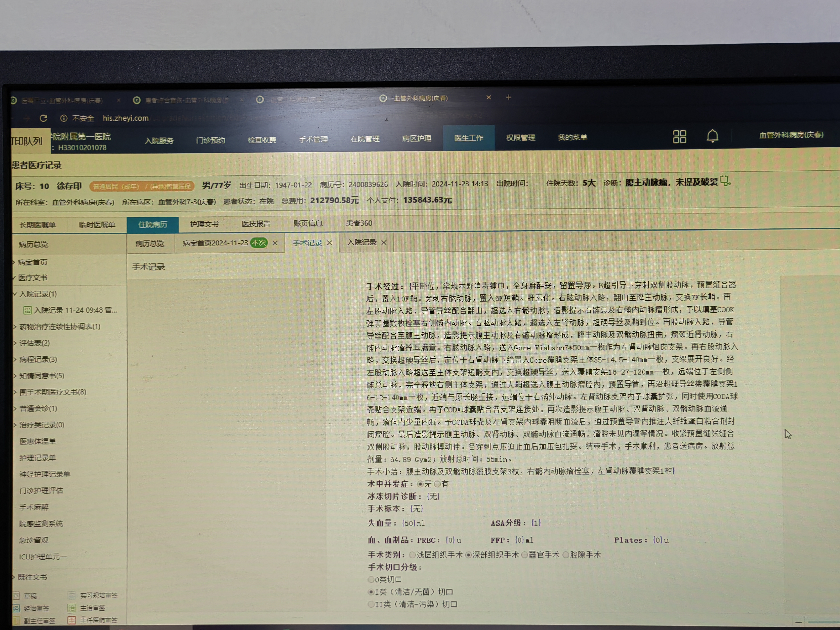Click the 主任医师审签 legend icon
The image size is (840, 630).
click(x=72, y=620)
